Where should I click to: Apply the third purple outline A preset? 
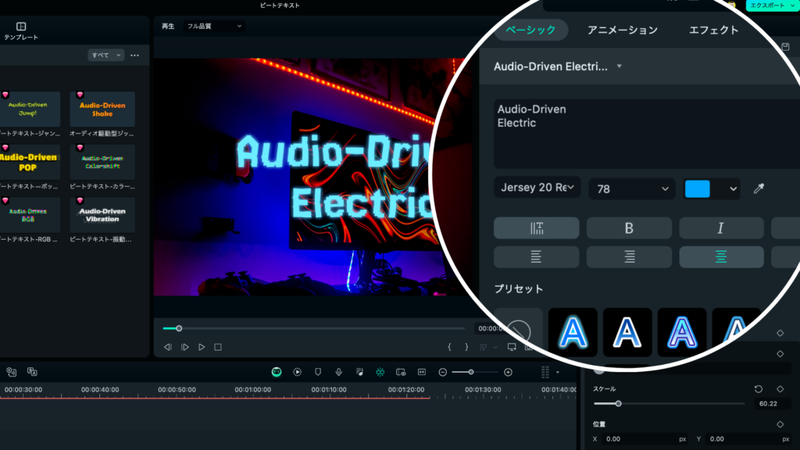[682, 332]
